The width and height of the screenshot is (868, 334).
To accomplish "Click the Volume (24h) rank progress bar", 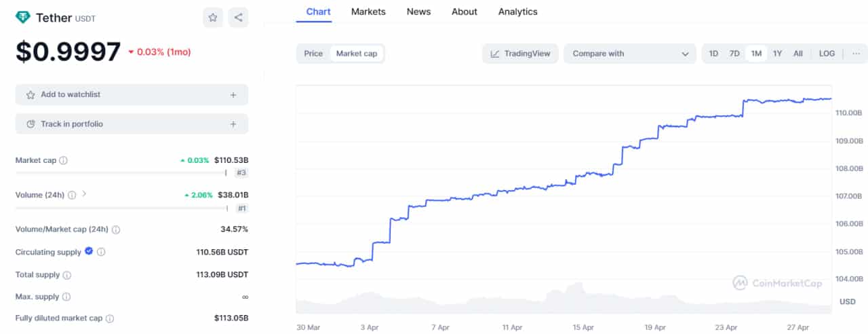I will (121, 208).
